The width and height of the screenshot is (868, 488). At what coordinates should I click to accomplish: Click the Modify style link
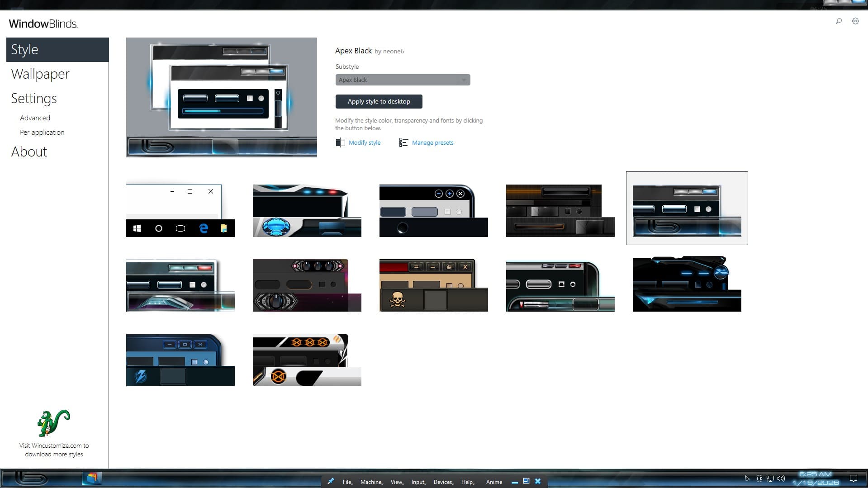point(365,142)
